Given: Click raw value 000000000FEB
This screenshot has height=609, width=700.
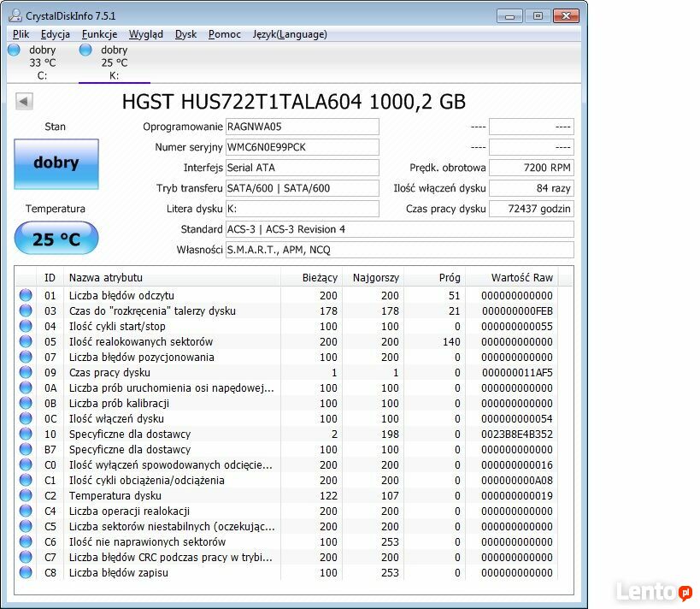Looking at the screenshot, I should (x=517, y=310).
